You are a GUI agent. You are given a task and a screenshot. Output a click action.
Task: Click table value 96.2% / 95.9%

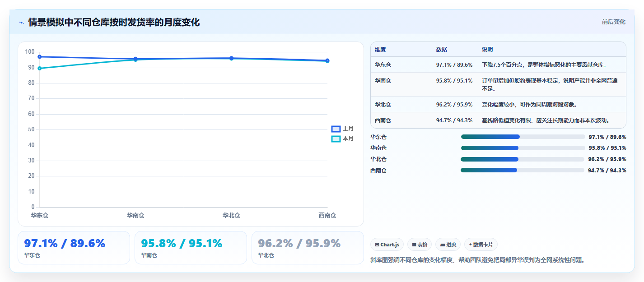pyautogui.click(x=454, y=105)
